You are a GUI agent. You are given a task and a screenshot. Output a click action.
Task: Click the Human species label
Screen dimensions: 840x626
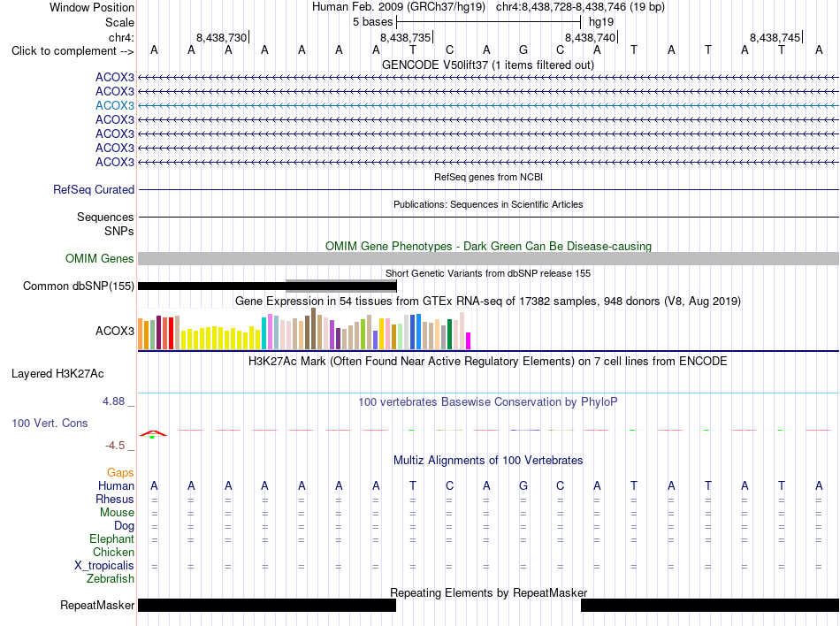pos(116,485)
